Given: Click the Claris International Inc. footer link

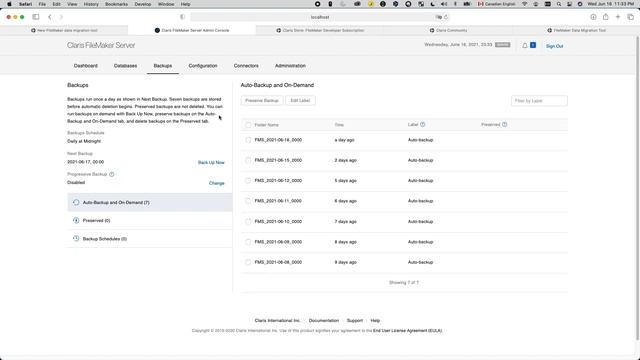Looking at the screenshot, I should coord(277,321).
